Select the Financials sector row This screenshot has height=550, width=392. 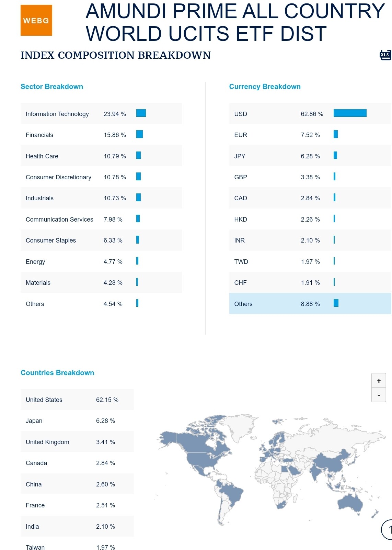101,135
